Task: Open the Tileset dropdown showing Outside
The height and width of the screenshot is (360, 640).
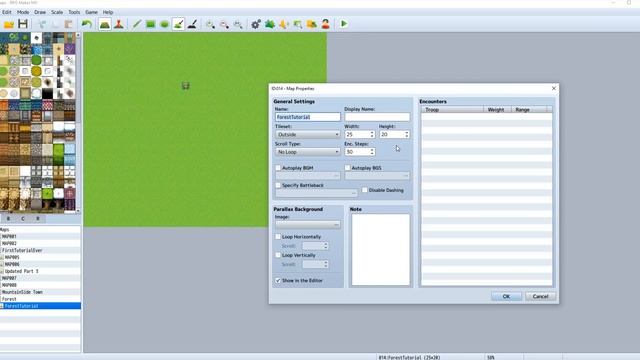Action: (307, 135)
